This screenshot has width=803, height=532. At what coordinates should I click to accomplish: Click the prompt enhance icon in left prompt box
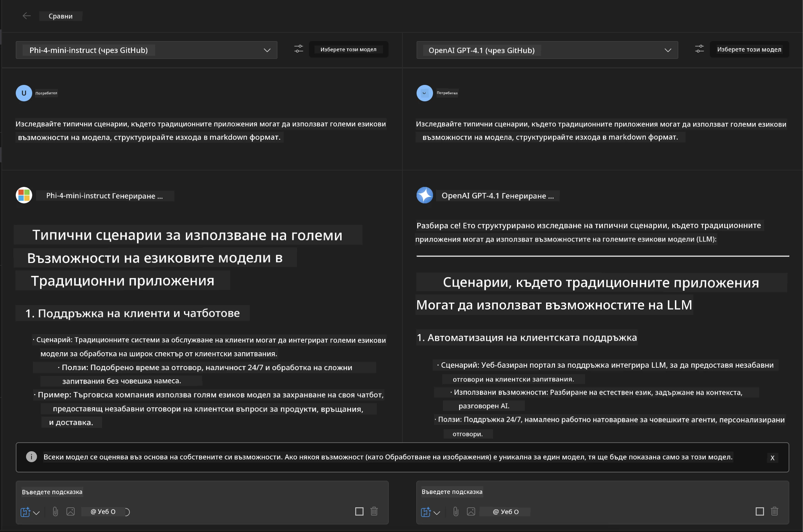[25, 512]
